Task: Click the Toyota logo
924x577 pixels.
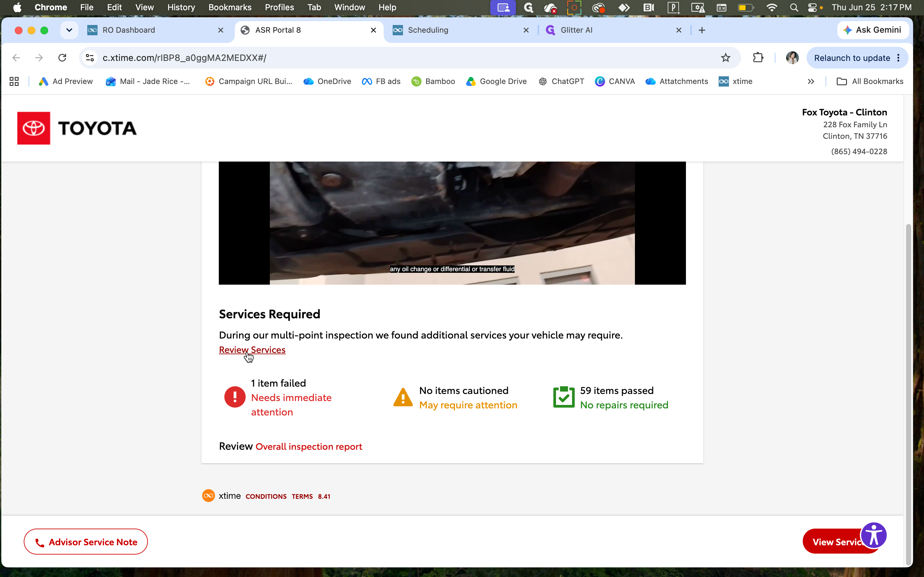Action: coord(77,128)
